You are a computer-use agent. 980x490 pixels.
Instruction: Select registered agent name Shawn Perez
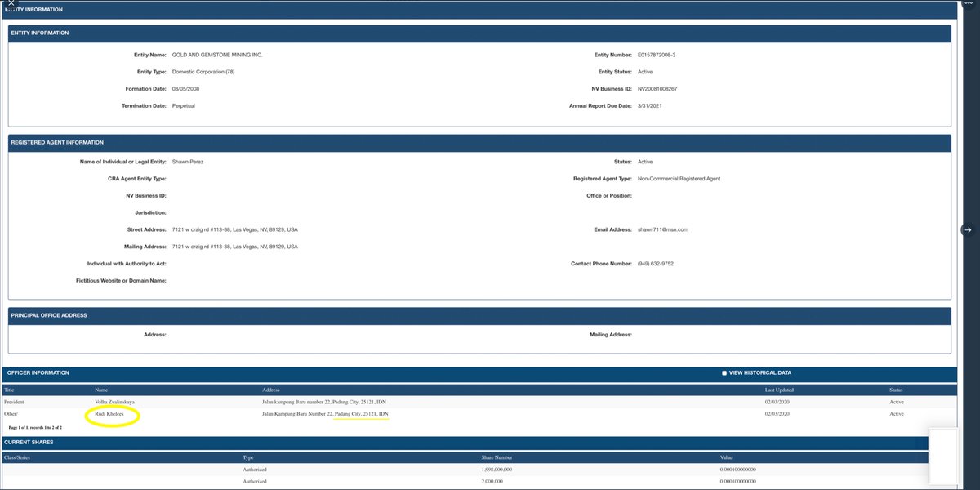tap(188, 162)
